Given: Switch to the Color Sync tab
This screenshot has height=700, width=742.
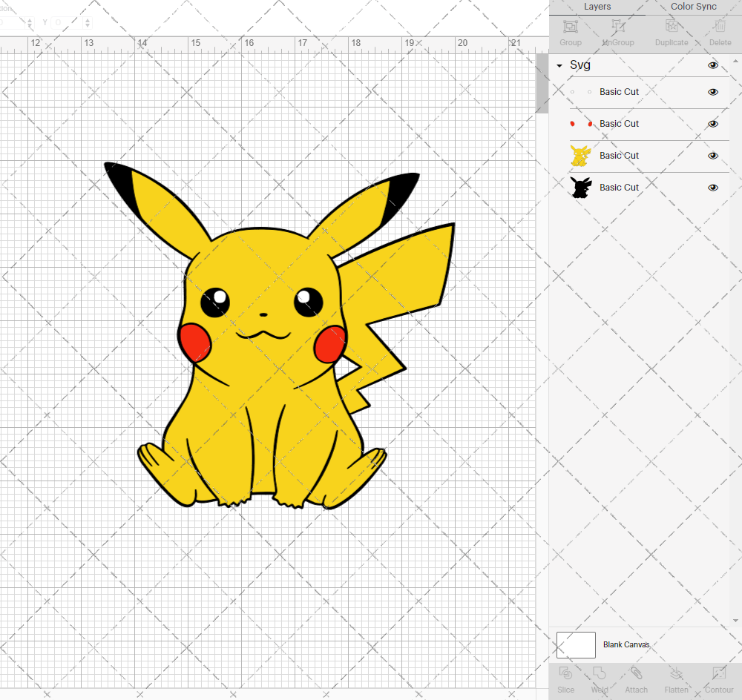Looking at the screenshot, I should tap(693, 7).
